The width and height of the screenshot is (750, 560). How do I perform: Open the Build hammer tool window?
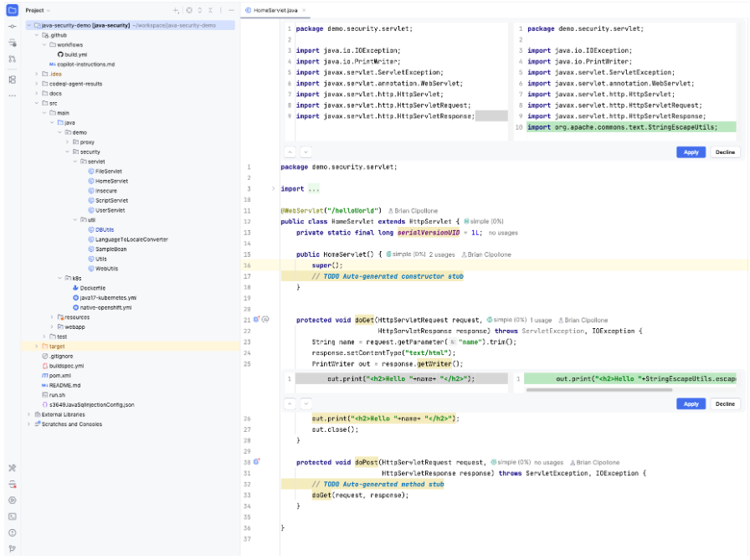click(13, 468)
